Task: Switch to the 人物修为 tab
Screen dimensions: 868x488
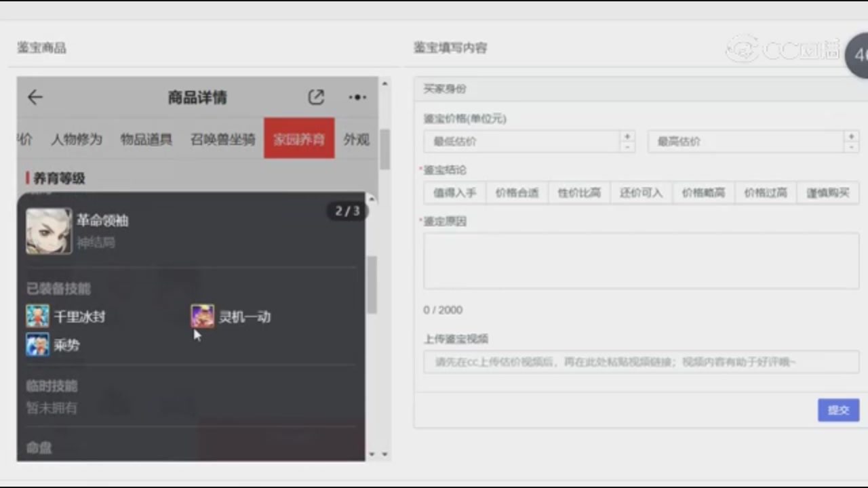Action: pos(77,140)
